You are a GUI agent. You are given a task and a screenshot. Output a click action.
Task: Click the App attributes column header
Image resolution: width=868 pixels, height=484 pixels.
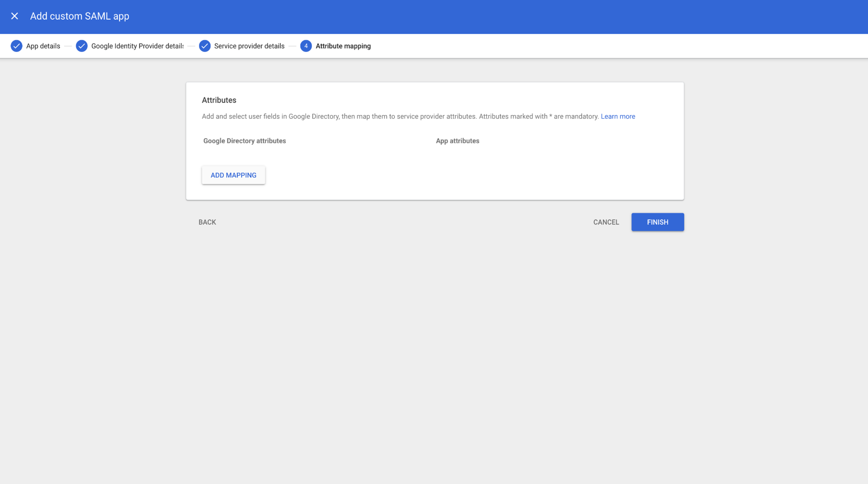pyautogui.click(x=457, y=141)
